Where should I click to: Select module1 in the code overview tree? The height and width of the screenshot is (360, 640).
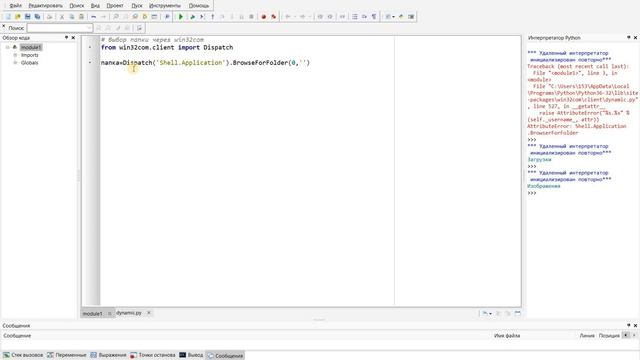click(x=31, y=47)
